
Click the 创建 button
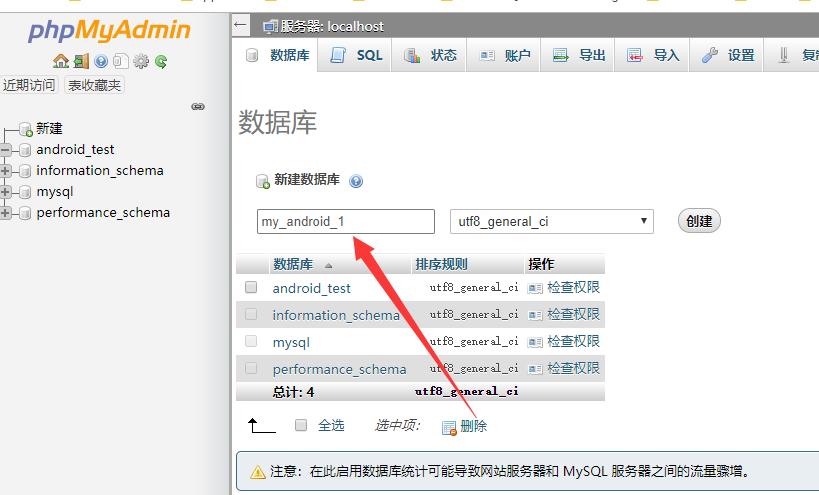click(x=699, y=221)
